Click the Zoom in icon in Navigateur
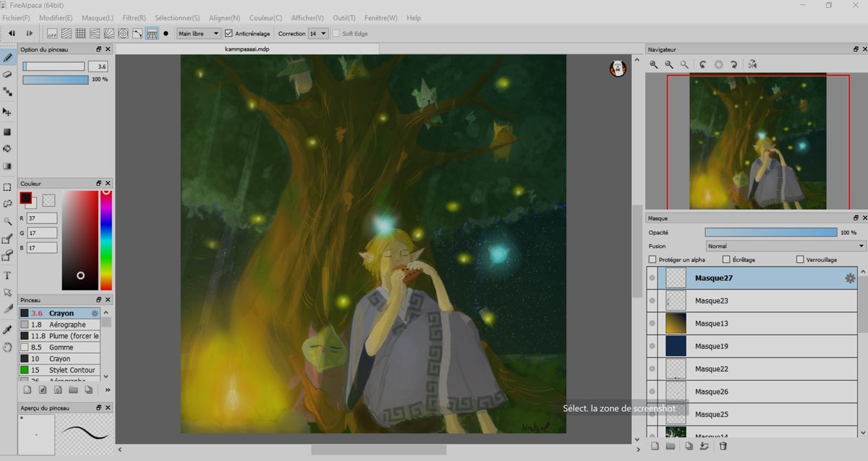 pos(654,64)
